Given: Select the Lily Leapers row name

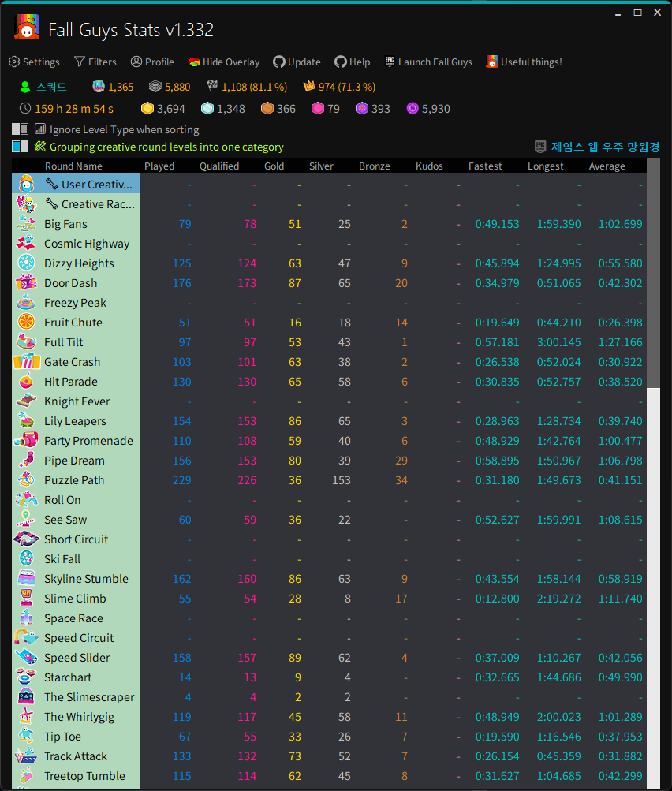Looking at the screenshot, I should (75, 421).
